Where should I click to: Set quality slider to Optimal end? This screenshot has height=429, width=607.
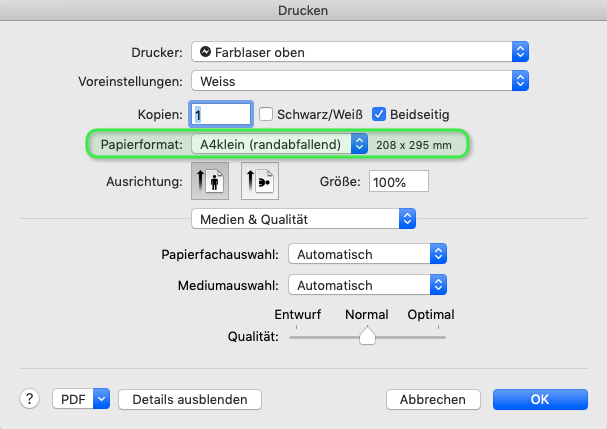tap(444, 337)
